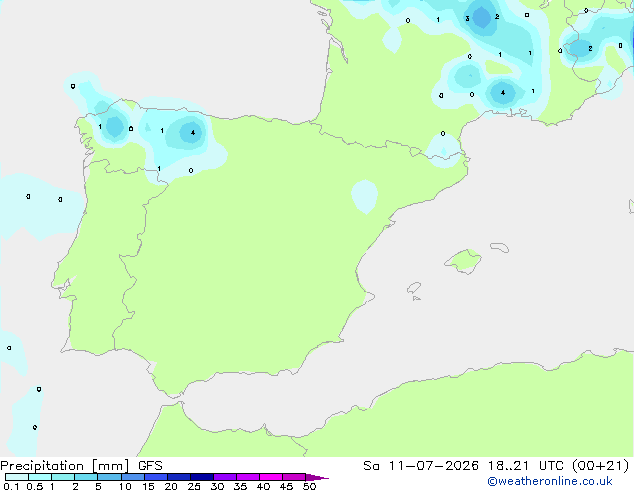
Task: Click the "3" precipitation value over France
Action: (x=467, y=19)
